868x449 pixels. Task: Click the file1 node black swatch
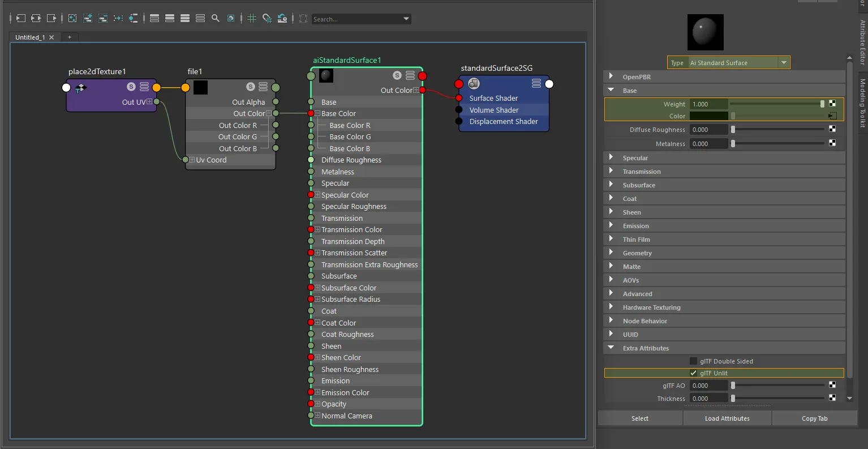(x=200, y=87)
